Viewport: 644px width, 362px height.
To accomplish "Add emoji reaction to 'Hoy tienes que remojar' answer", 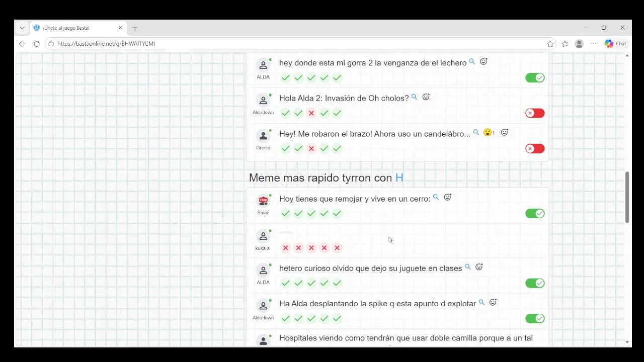I will [x=448, y=198].
